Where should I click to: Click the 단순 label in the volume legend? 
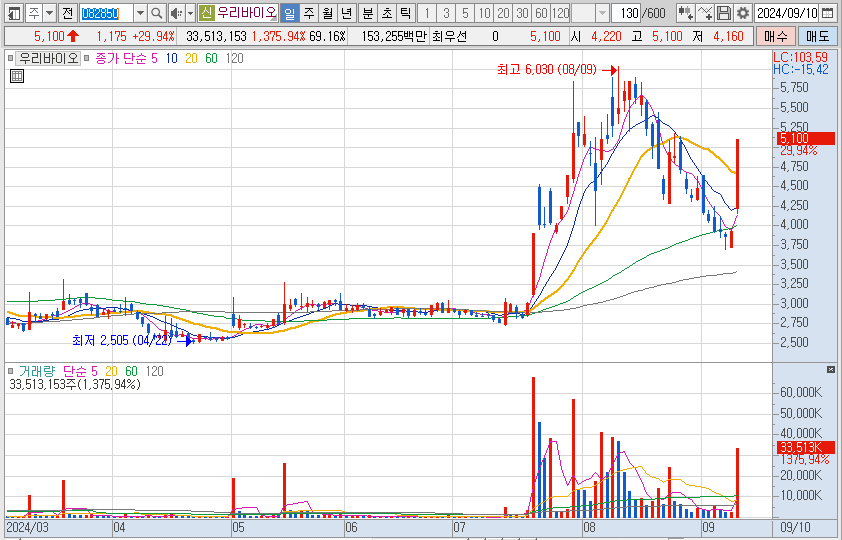coord(74,371)
